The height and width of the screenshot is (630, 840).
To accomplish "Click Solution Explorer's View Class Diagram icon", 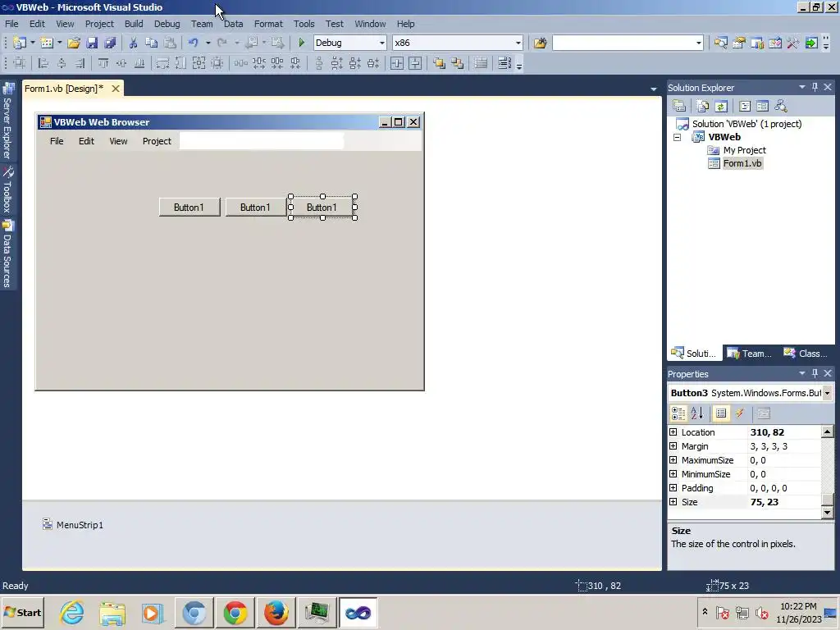I will (781, 106).
